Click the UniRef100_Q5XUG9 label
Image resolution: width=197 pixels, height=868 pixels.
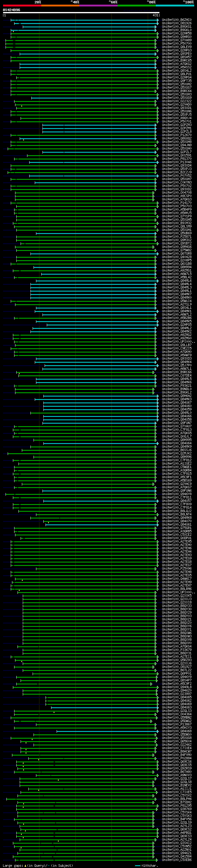point(177,98)
